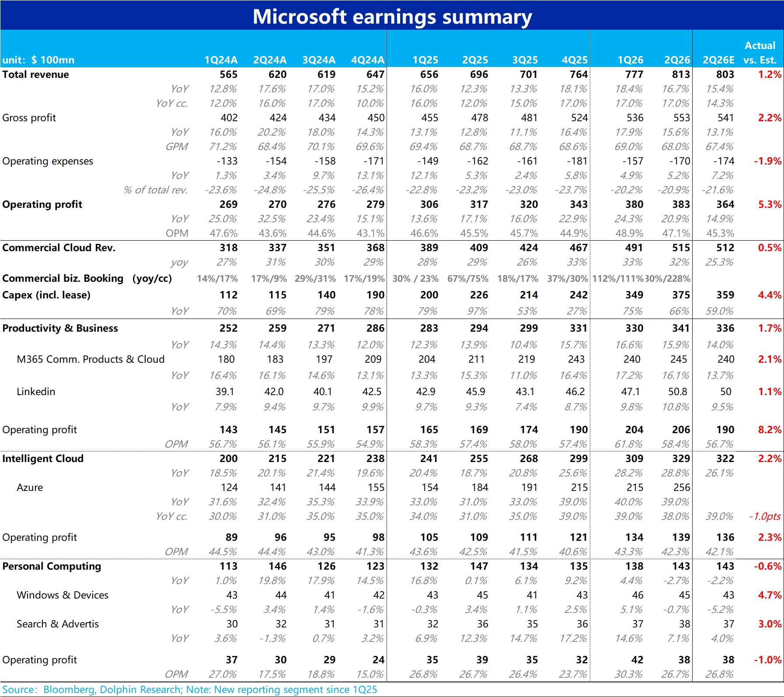Click Total revenue 1Q24A value 565
Image resolution: width=784 pixels, height=697 pixels.
click(x=229, y=74)
